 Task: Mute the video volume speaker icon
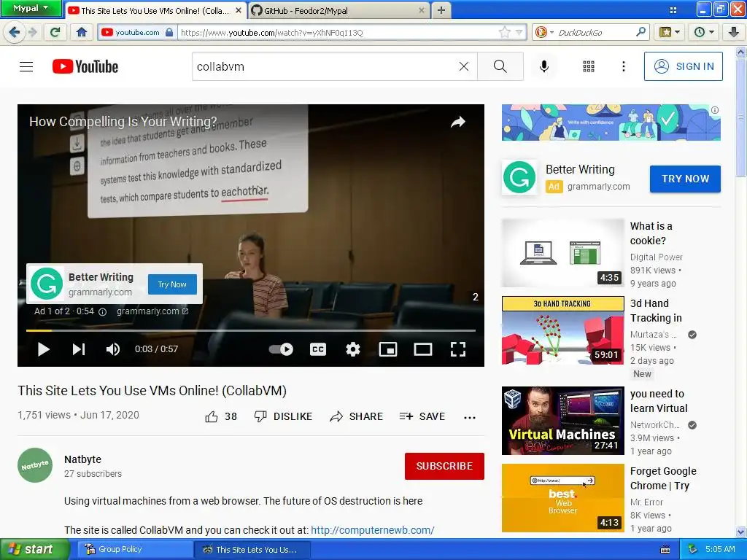(113, 349)
